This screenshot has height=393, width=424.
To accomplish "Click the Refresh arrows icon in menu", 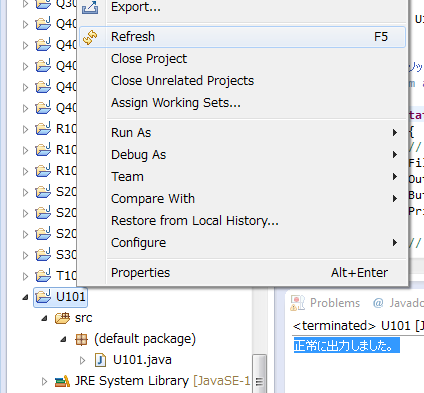I will click(90, 37).
